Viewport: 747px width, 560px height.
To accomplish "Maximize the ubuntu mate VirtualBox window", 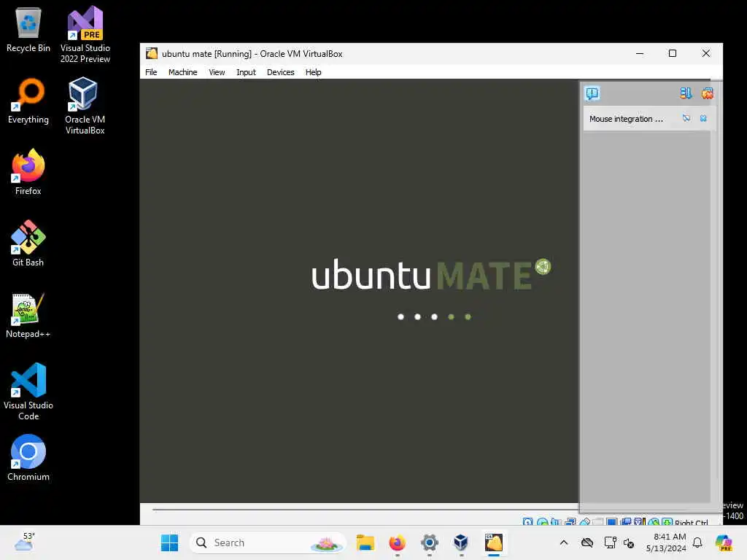I will point(672,53).
